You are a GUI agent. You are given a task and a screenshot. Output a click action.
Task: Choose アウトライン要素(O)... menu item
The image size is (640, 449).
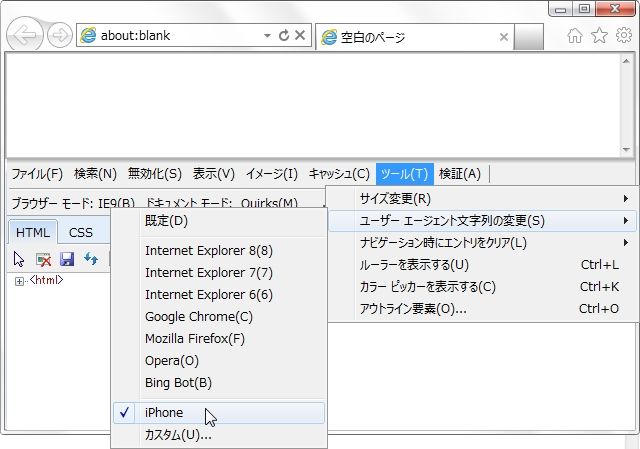click(482, 309)
